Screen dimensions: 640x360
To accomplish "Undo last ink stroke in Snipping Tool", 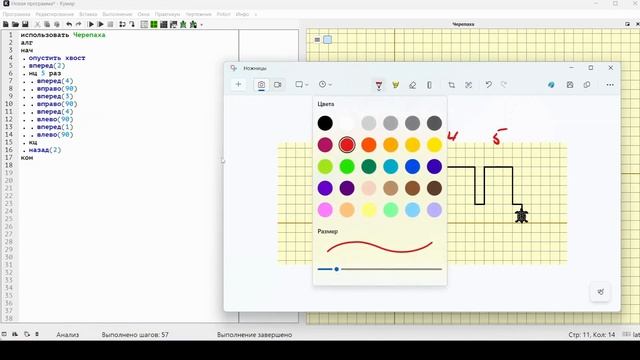I will pos(489,84).
